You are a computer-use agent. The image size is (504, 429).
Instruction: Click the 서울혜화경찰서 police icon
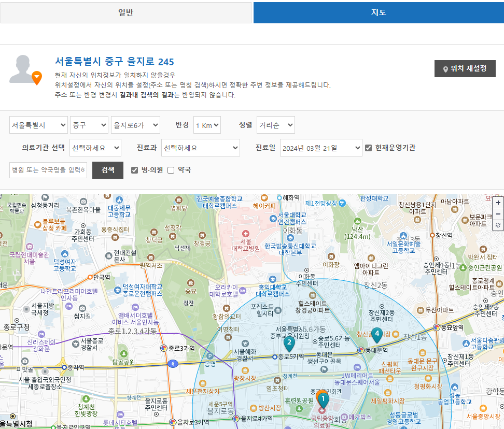point(245,344)
